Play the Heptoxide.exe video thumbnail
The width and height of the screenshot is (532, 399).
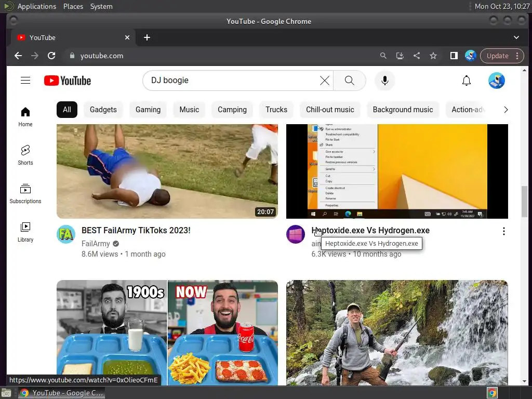tap(397, 171)
